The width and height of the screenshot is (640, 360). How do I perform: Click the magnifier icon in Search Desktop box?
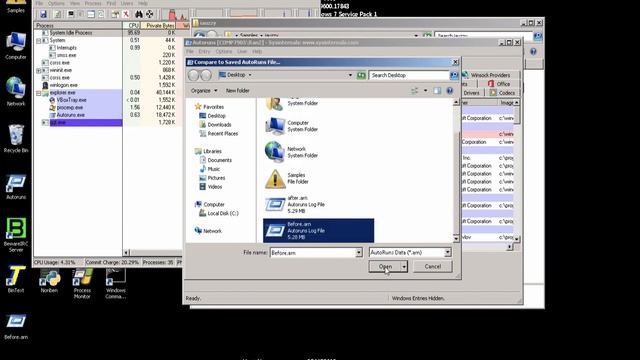tap(454, 75)
